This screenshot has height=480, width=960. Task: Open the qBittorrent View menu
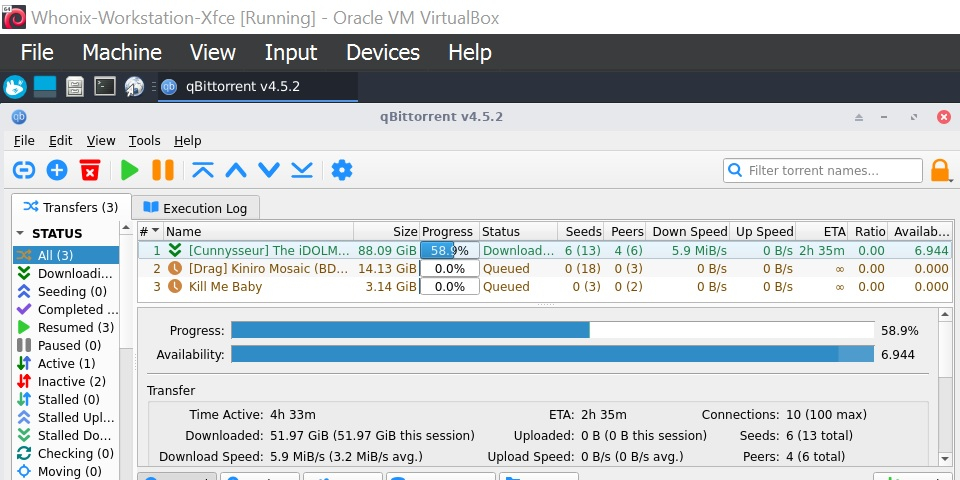point(101,141)
